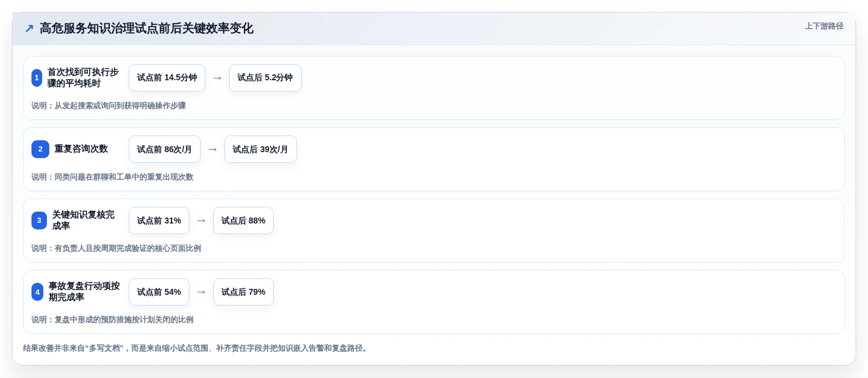Click the 试点后 39次/月 chip

pyautogui.click(x=261, y=149)
